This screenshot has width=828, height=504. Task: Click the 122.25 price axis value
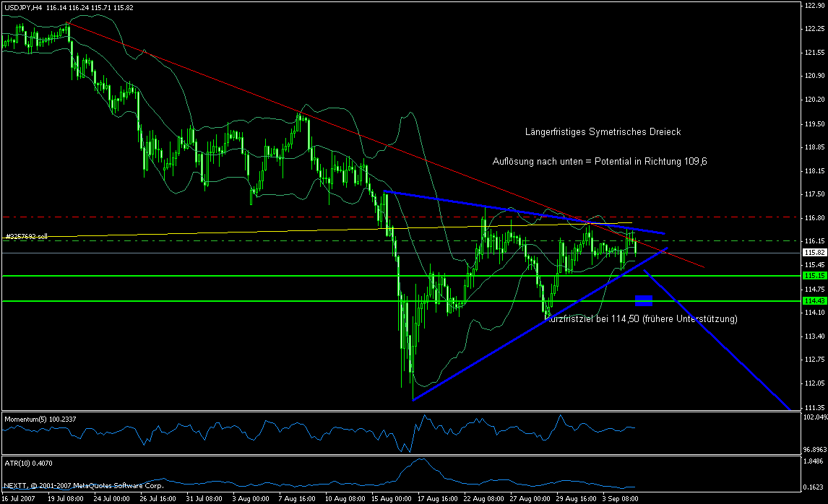[815, 29]
